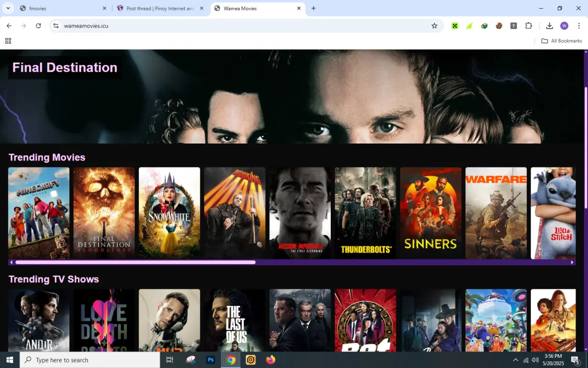Open Chrome's three-dot menu
The width and height of the screenshot is (588, 368).
click(x=579, y=26)
